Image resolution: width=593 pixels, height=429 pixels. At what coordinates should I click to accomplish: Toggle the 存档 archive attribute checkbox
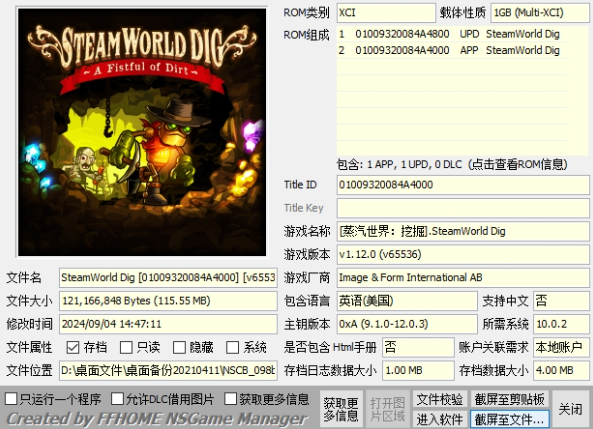73,347
